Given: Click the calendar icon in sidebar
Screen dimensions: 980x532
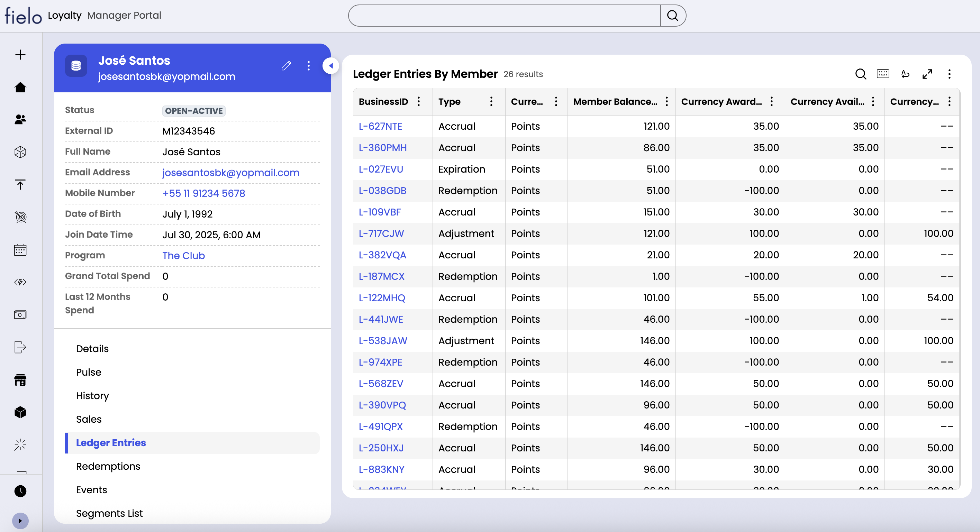Looking at the screenshot, I should coord(20,250).
